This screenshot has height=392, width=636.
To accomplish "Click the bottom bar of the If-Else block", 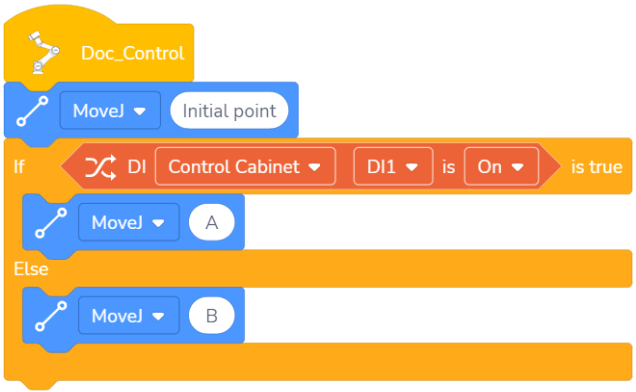I will (318, 362).
